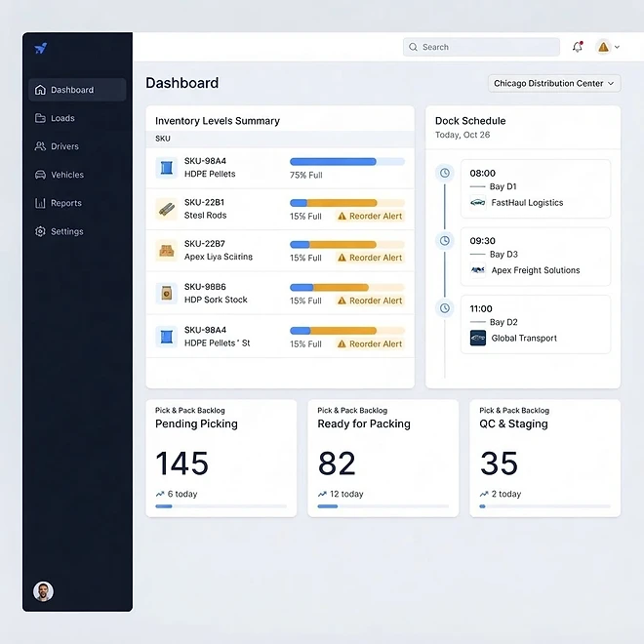Select SKU-98A4 HDPE Pellets 75% row icon
This screenshot has height=644, width=644.
166,168
